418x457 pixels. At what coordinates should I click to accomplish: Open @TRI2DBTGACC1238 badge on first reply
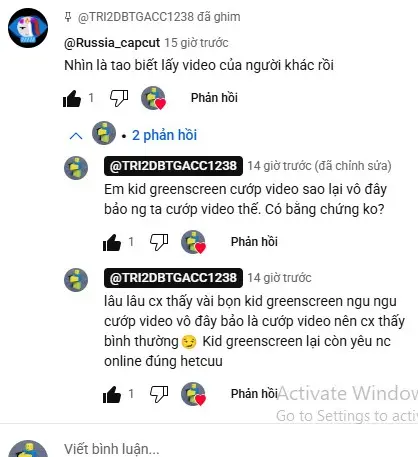173,166
